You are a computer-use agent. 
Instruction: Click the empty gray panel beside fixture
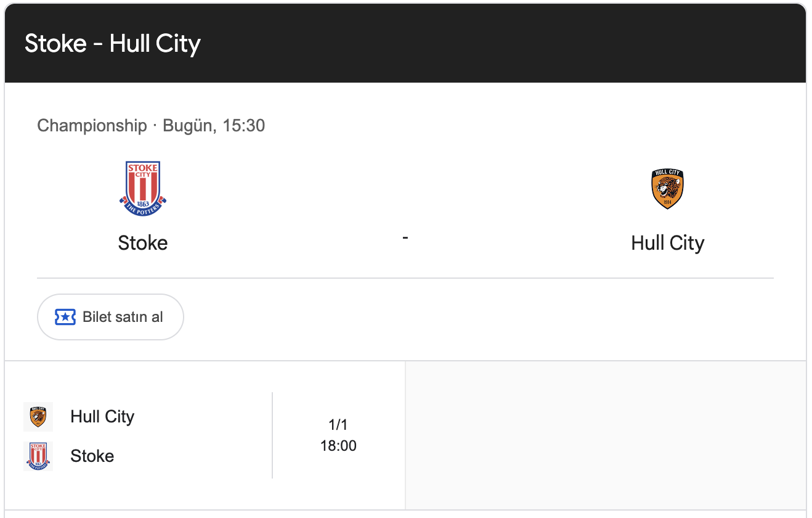(605, 435)
